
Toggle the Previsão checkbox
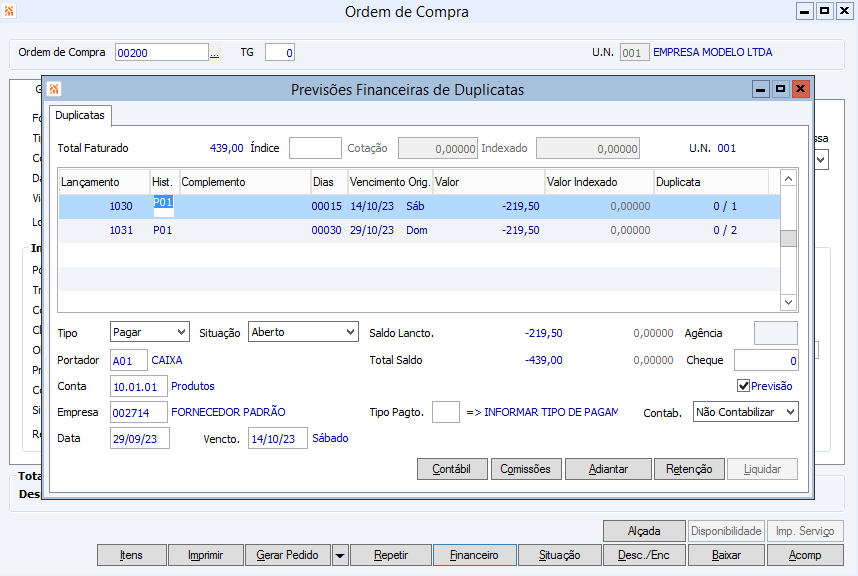(x=743, y=386)
